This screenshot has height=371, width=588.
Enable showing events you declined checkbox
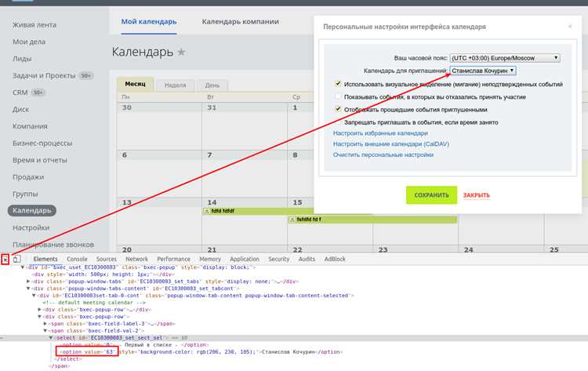tap(338, 96)
